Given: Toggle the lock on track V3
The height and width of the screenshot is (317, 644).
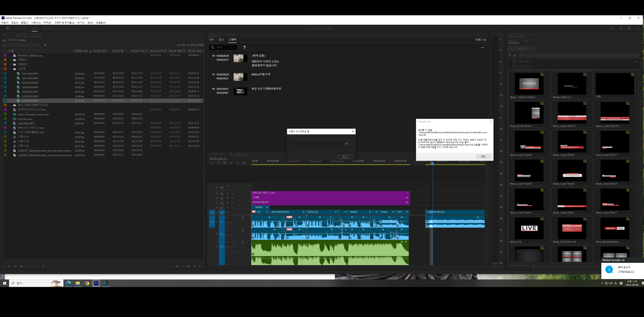Looking at the screenshot, I should click(x=217, y=203).
